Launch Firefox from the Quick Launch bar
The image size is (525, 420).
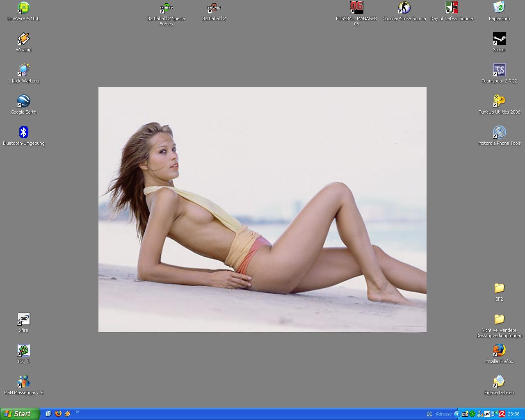pos(58,414)
